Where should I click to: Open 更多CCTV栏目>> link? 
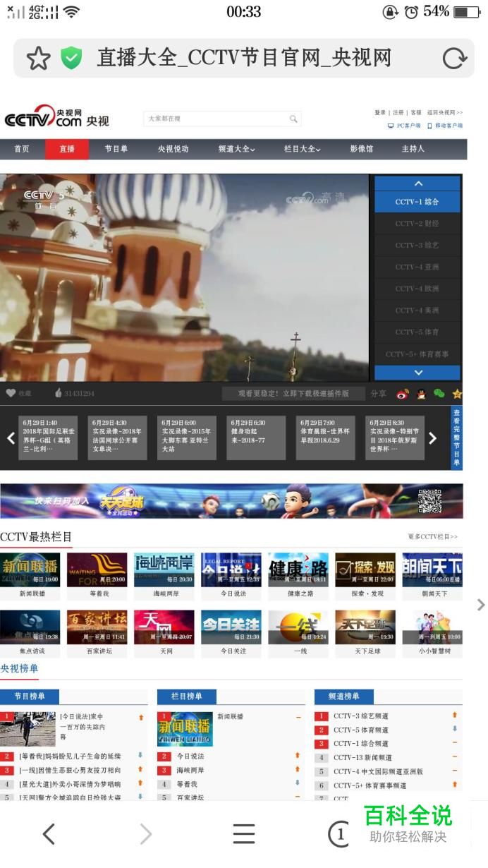tap(432, 537)
